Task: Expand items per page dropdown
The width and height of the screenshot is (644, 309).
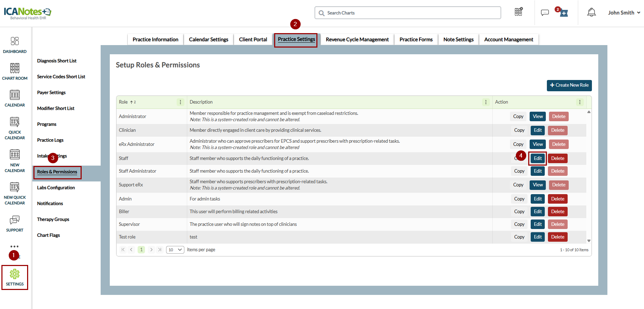Action: (x=175, y=250)
